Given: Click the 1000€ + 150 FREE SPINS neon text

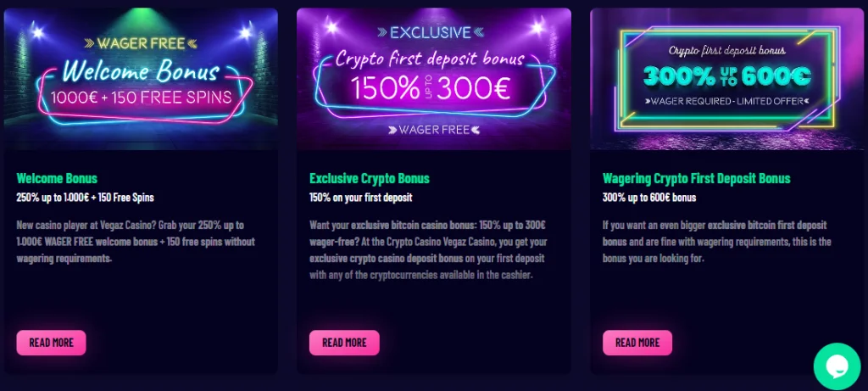Looking at the screenshot, I should pos(141,97).
